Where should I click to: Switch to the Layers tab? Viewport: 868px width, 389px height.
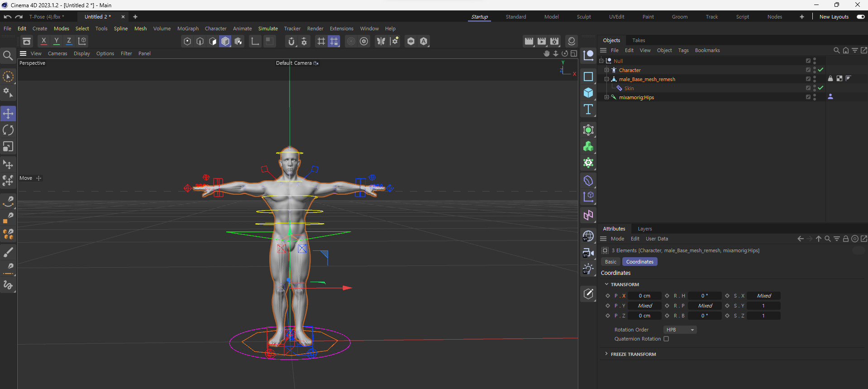[x=645, y=229]
